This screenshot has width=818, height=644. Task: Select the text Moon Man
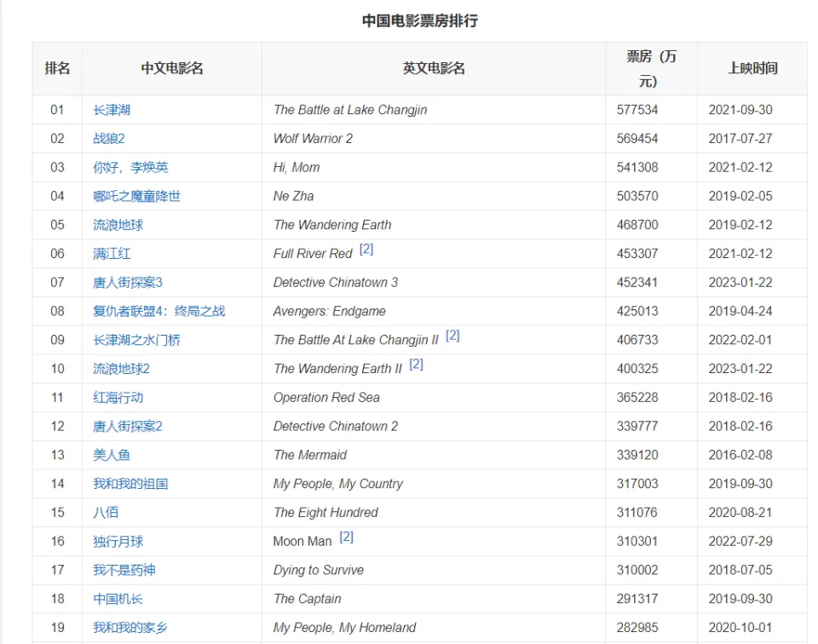302,541
